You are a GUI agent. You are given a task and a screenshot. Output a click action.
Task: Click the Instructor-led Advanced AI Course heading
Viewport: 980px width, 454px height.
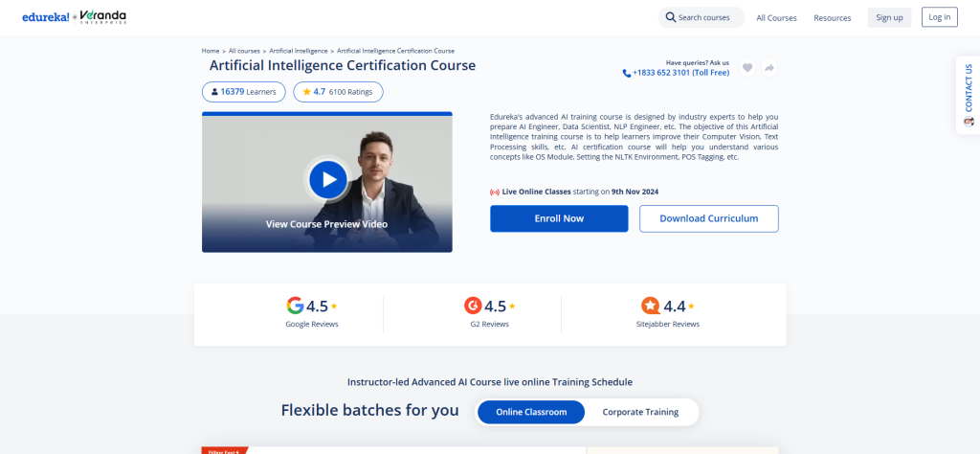[x=490, y=381]
